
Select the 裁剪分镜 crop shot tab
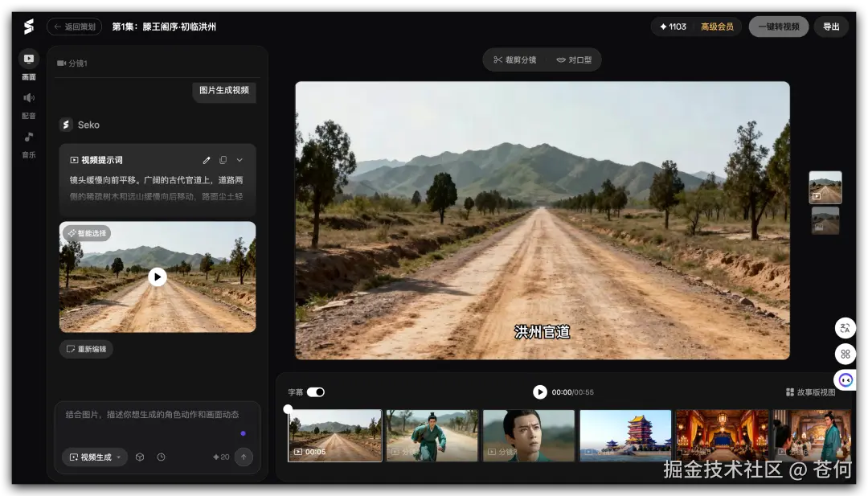tap(515, 59)
